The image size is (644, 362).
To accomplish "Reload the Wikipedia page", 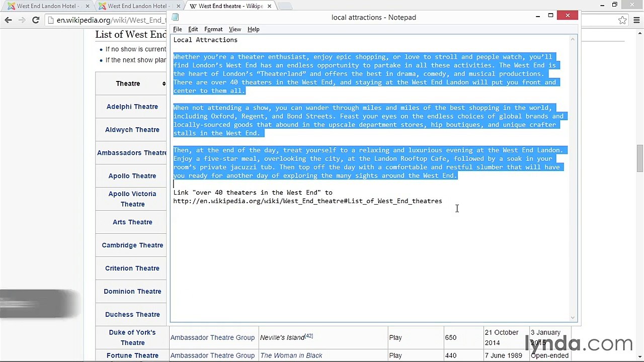I will pyautogui.click(x=36, y=20).
